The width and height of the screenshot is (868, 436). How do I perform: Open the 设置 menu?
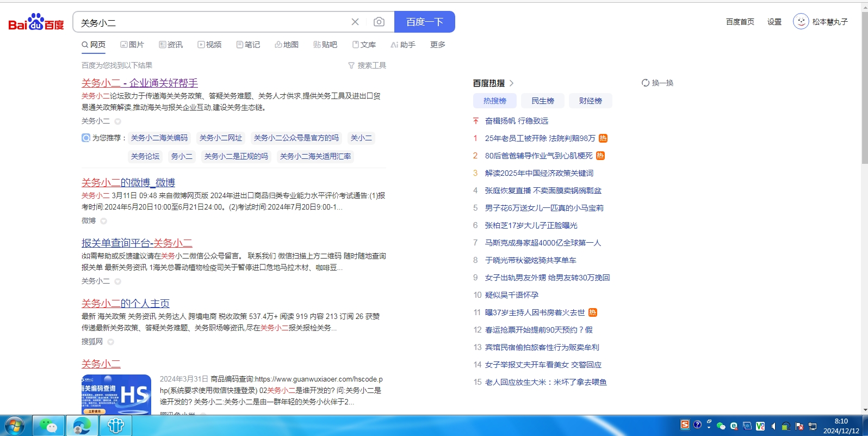tap(774, 22)
